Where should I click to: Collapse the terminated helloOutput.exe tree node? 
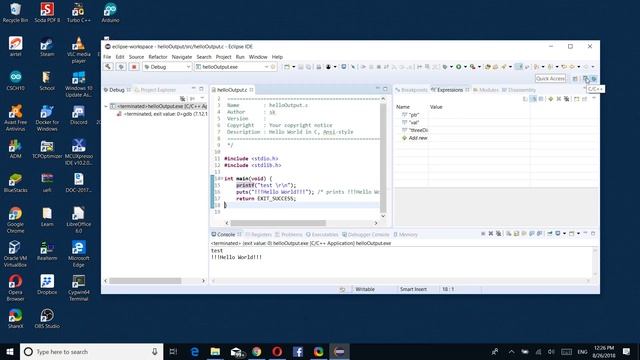[x=106, y=107]
